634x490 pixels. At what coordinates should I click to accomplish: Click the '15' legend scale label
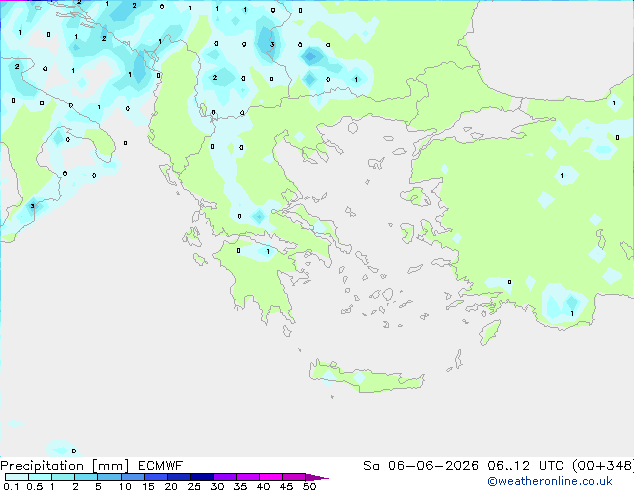(148, 486)
